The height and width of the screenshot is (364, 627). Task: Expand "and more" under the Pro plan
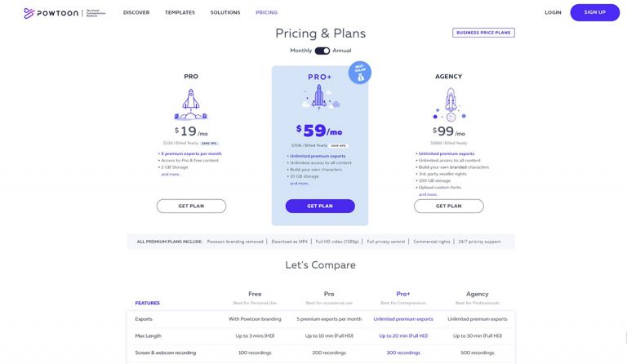click(171, 174)
